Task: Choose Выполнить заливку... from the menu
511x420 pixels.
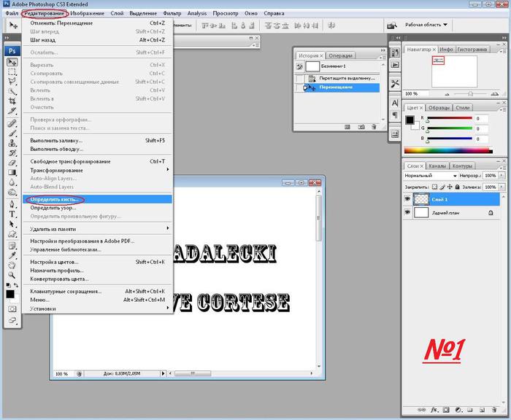Action: point(98,140)
